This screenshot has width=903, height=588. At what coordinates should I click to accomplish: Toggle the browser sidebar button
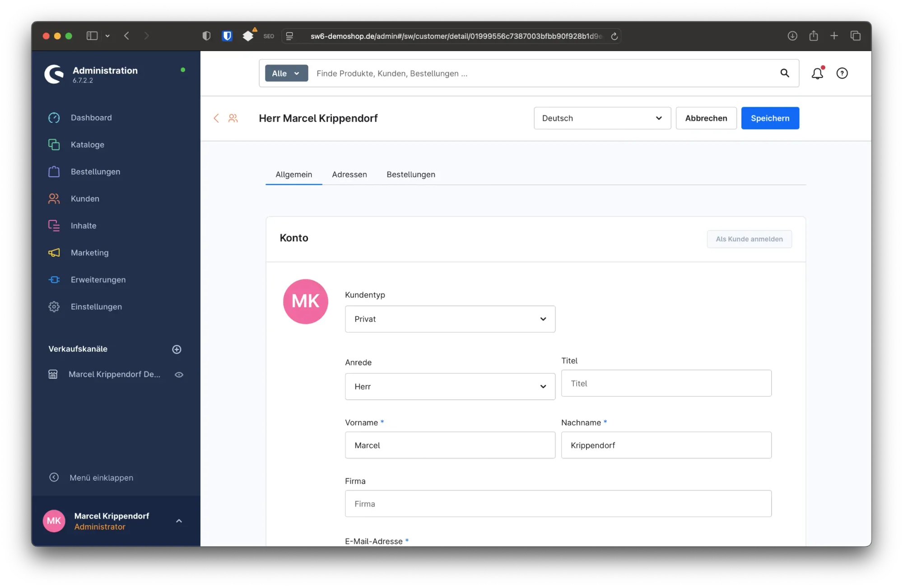(92, 36)
